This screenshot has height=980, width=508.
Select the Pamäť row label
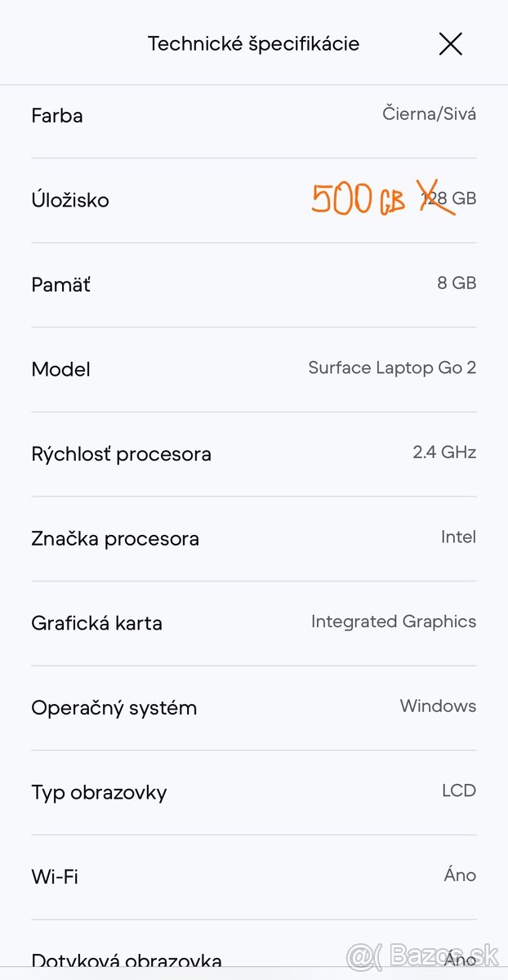click(x=60, y=285)
